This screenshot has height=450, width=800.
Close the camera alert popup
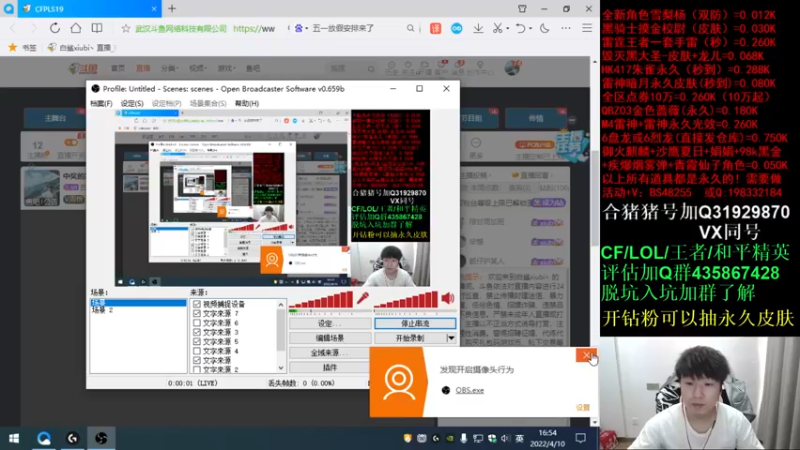586,355
